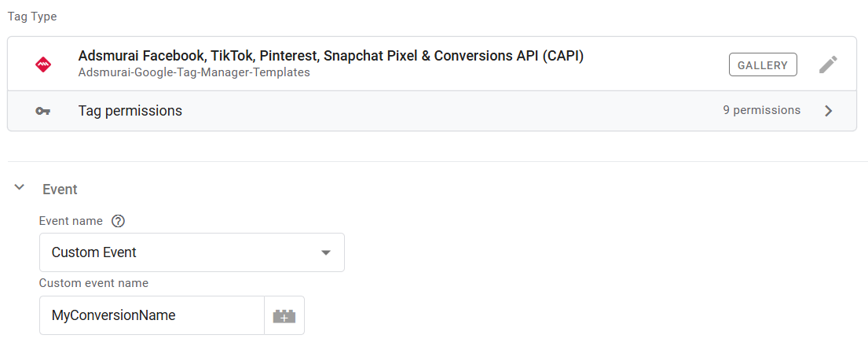This screenshot has height=346, width=868.
Task: Click Adsmurai-Google-Tag-Manager-Templates subtitle text
Action: (194, 72)
